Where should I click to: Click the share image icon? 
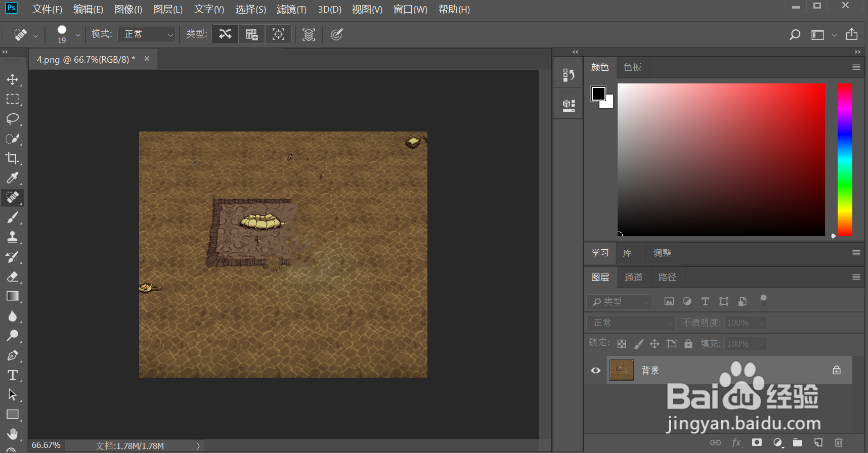852,34
